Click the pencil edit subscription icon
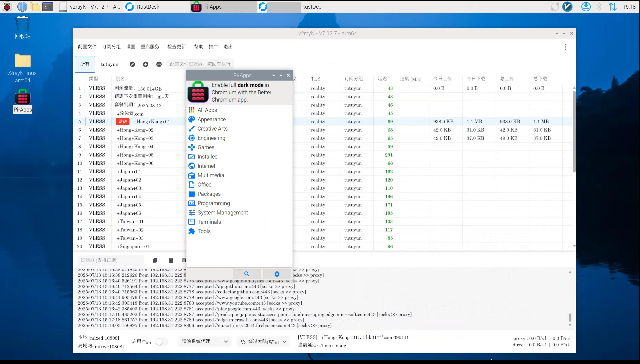 click(x=132, y=64)
